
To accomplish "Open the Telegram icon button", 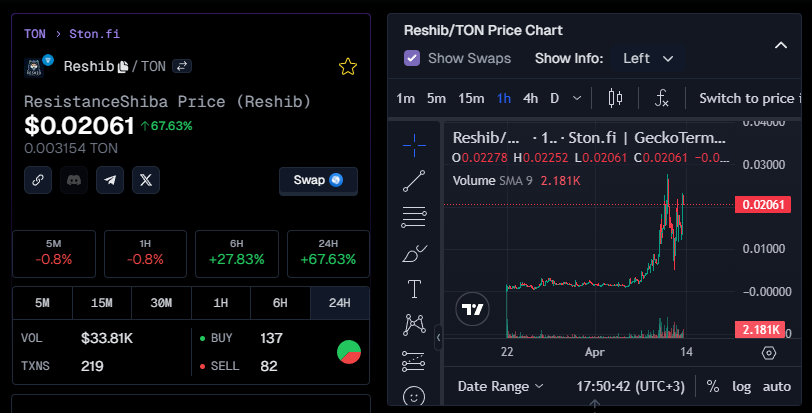I will (x=110, y=180).
